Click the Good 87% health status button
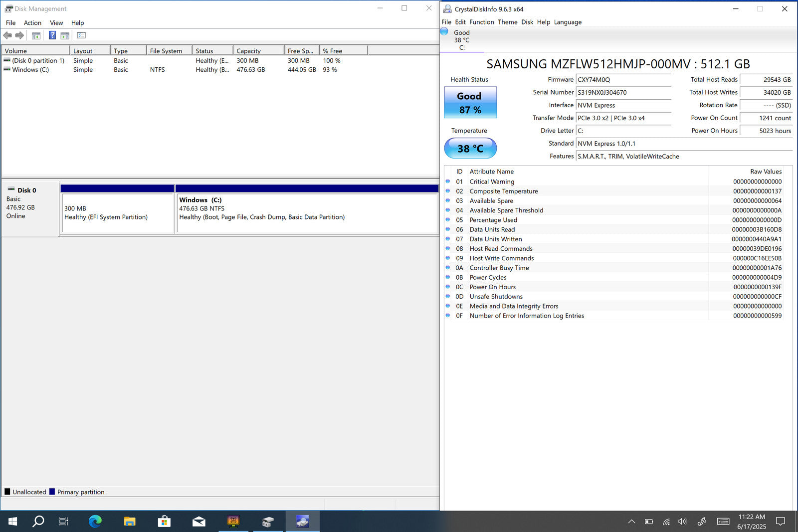Screen dimensions: 798x532 (470, 103)
